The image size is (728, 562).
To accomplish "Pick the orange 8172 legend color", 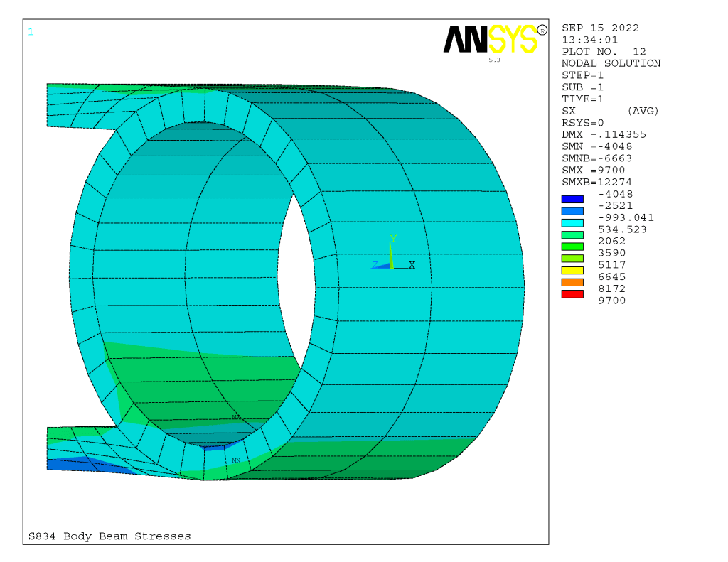I will pyautogui.click(x=572, y=282).
